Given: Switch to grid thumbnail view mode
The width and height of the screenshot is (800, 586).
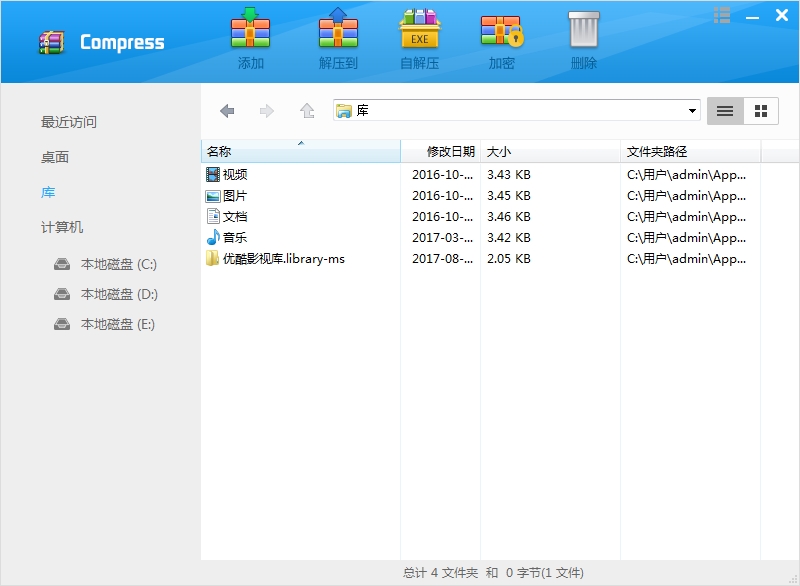Looking at the screenshot, I should (x=761, y=111).
